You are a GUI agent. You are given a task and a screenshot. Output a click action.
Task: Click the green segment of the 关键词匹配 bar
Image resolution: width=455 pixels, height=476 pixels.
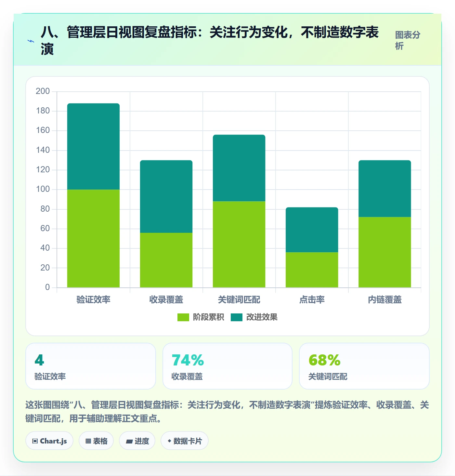tap(239, 244)
